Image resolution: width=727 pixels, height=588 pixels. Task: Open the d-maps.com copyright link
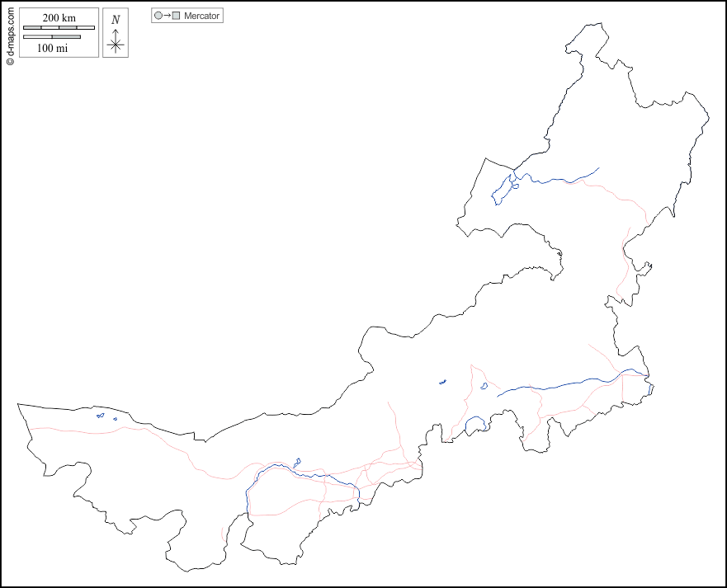coord(9,33)
